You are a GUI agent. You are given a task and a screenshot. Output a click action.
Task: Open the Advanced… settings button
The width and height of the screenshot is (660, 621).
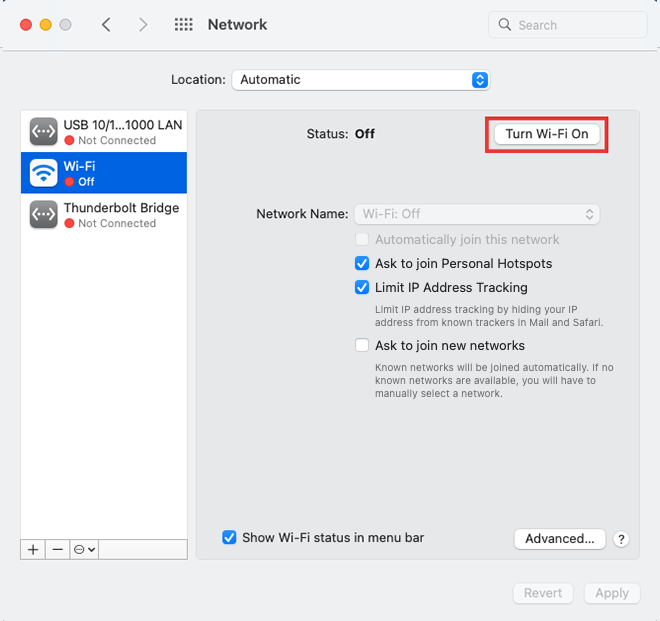560,539
